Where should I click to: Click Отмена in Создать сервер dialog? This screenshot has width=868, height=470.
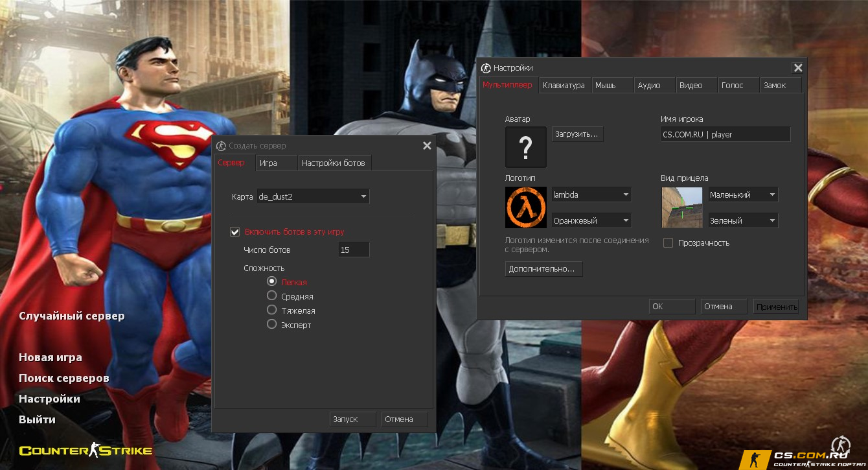coord(405,419)
